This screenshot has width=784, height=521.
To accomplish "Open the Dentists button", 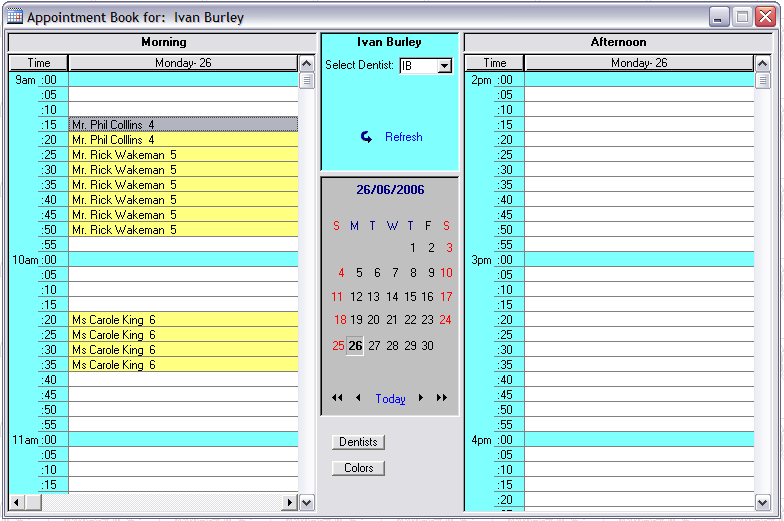I will (x=358, y=442).
